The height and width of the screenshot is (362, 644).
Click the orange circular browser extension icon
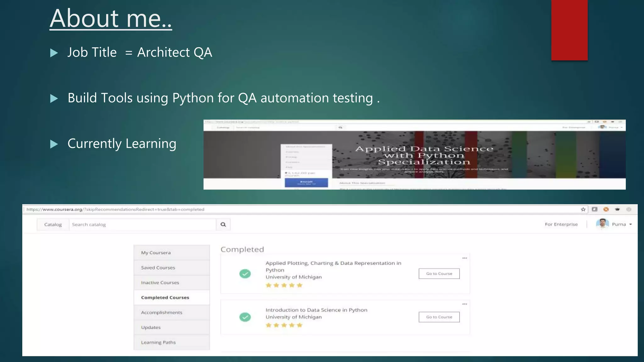tap(606, 209)
